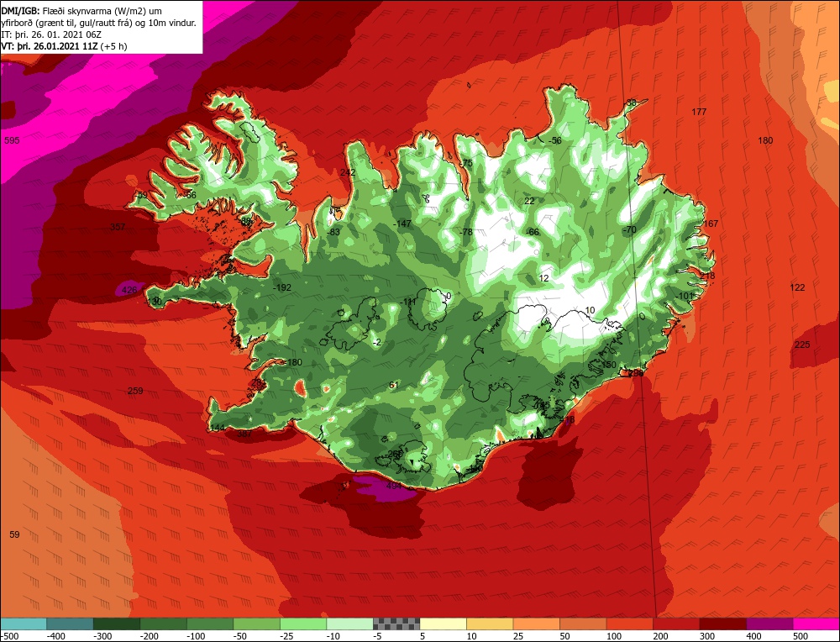Viewport: 840px width, 642px height.
Task: Click the value 122 east of Iceland
Action: pos(798,287)
